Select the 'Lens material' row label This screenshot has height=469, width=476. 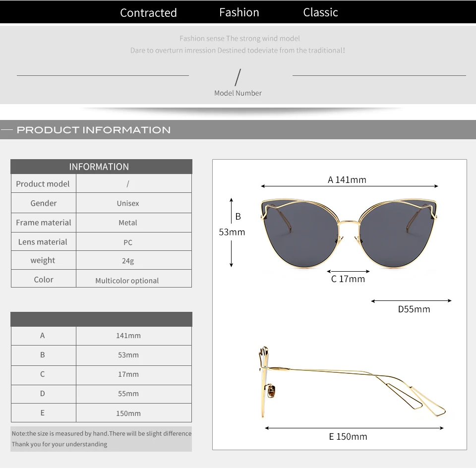43,242
